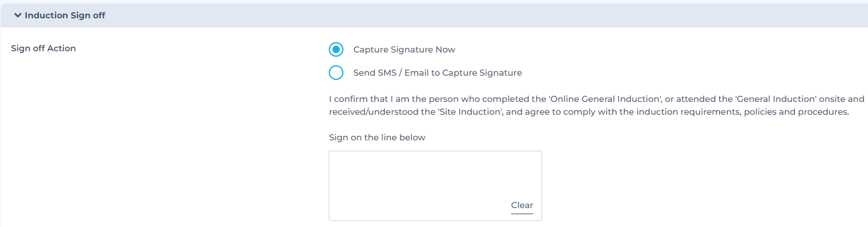Viewport: 868px width, 227px height.
Task: Collapse the Induction Sign off chevron
Action: click(17, 15)
